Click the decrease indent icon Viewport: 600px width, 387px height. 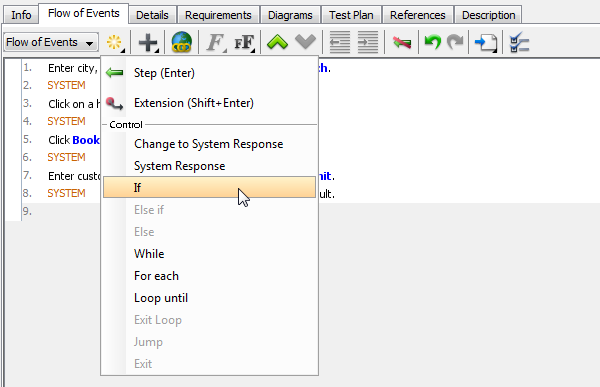(x=340, y=42)
